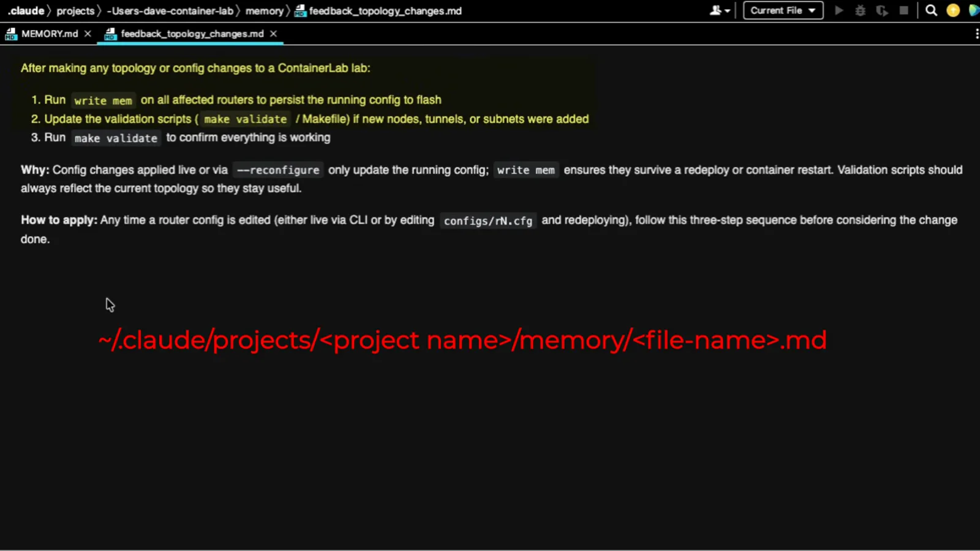Click the yellow update notification icon

pyautogui.click(x=953, y=10)
